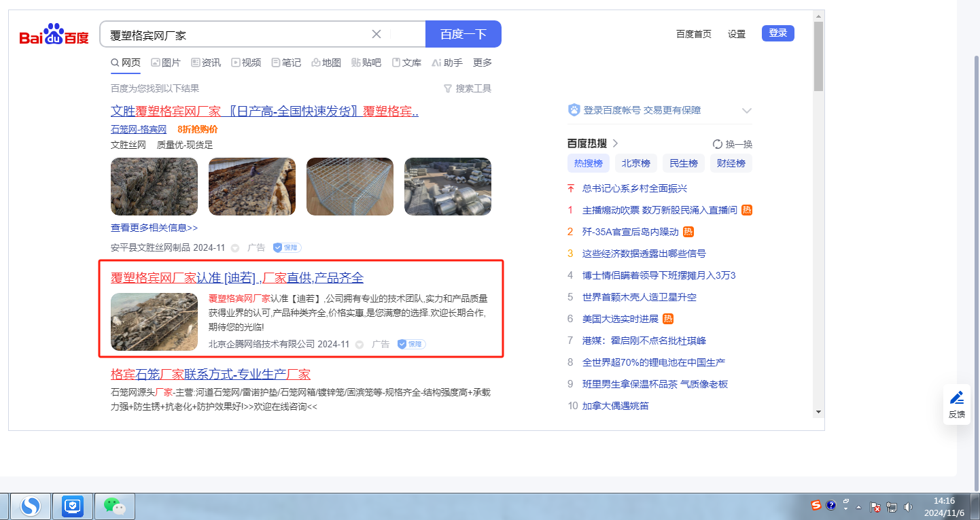Open the 百度热搜 heading link
980x520 pixels.
[593, 143]
